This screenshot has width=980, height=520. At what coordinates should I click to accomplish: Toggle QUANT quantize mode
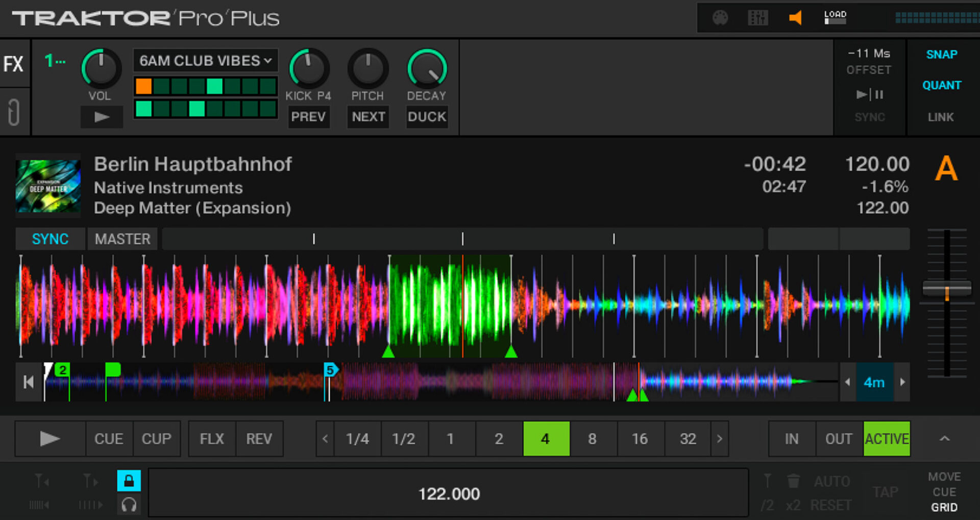tap(942, 85)
